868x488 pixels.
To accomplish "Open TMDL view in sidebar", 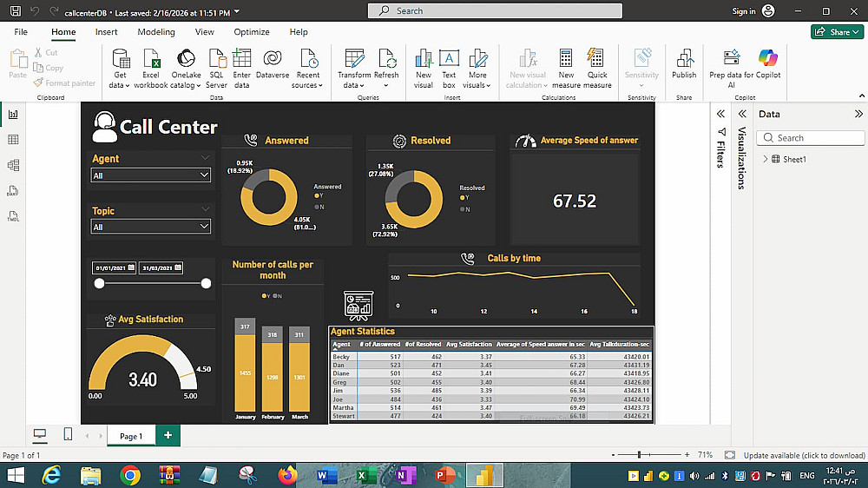I will (13, 216).
